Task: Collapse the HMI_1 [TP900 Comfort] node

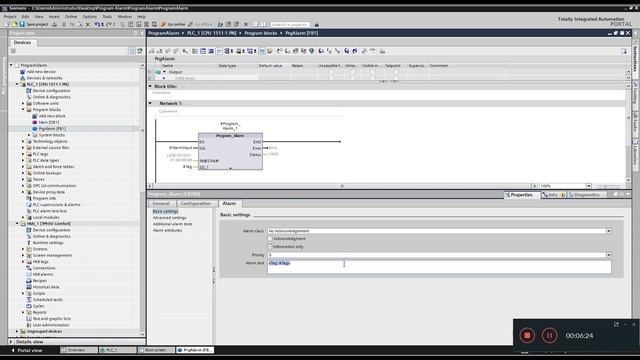Action: pyautogui.click(x=17, y=224)
